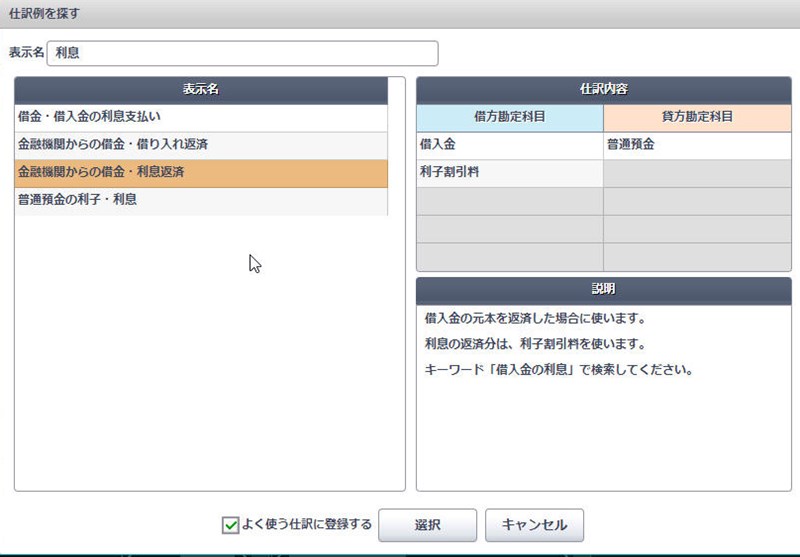Select highlighted row 金融機関からの借金・利息返済
The height and width of the screenshot is (557, 800).
tap(201, 173)
